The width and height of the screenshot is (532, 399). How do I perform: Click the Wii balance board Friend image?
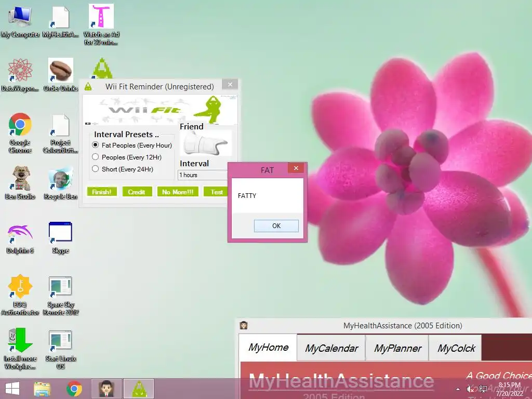click(x=205, y=144)
